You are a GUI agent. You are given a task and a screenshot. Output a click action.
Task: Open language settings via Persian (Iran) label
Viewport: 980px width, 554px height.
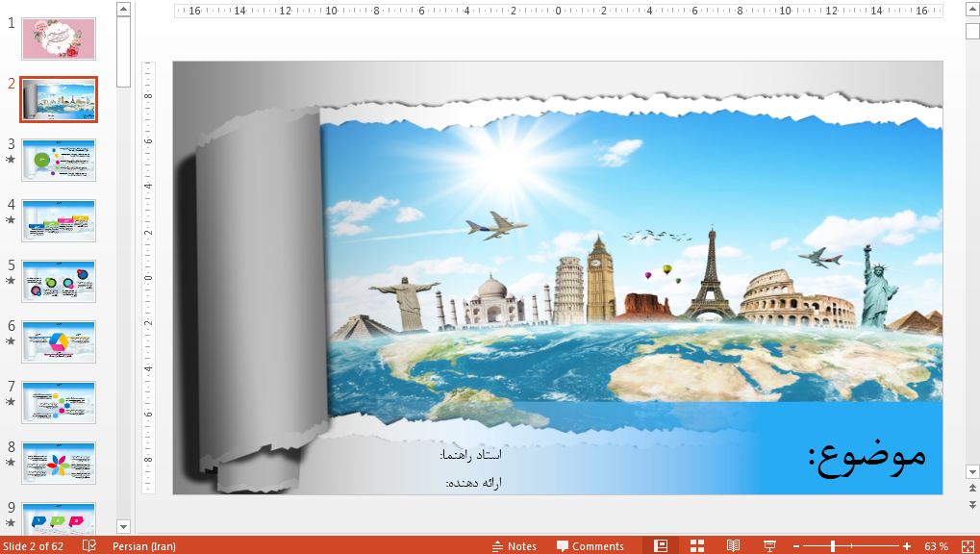click(144, 545)
